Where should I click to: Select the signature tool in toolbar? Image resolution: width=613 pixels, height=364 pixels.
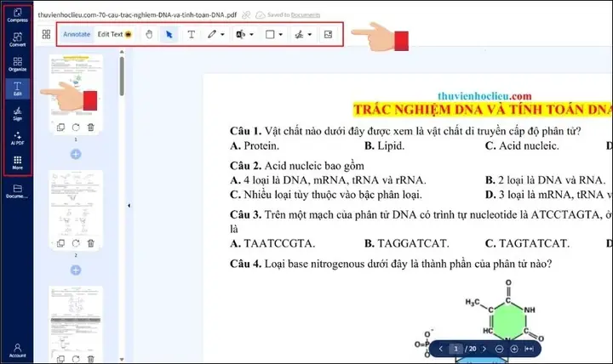pyautogui.click(x=299, y=34)
